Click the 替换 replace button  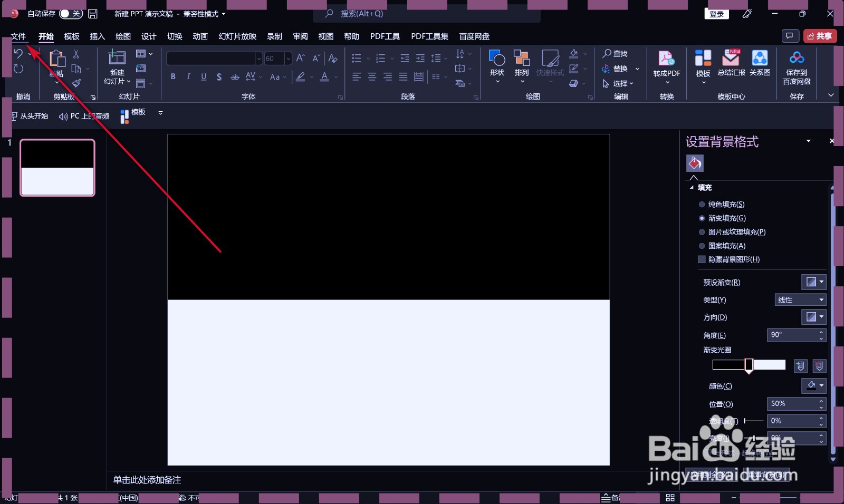point(615,69)
